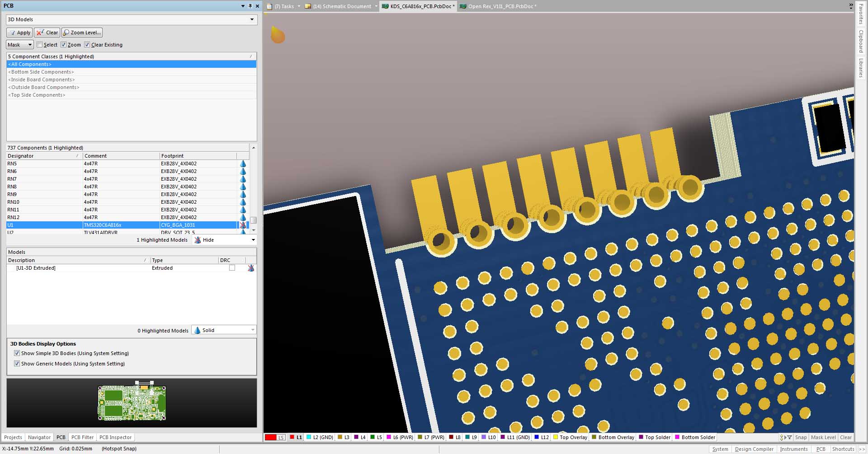Image resolution: width=868 pixels, height=454 pixels.
Task: Click the orange 3D orientation marker
Action: pos(278,35)
